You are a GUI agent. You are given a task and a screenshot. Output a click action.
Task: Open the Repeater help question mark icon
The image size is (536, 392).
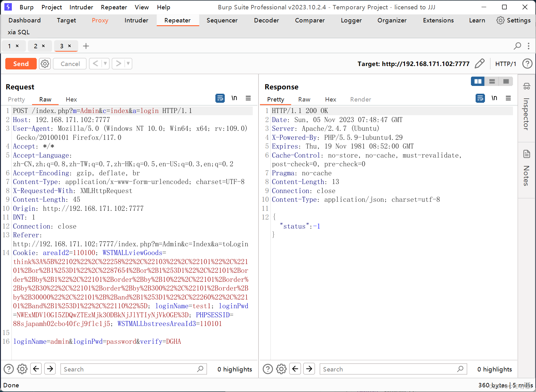[x=527, y=64]
